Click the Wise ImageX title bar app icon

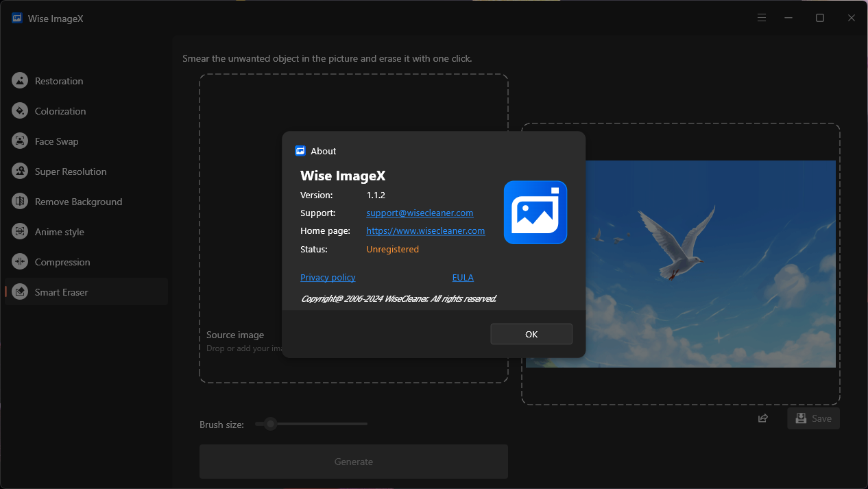[x=17, y=19]
